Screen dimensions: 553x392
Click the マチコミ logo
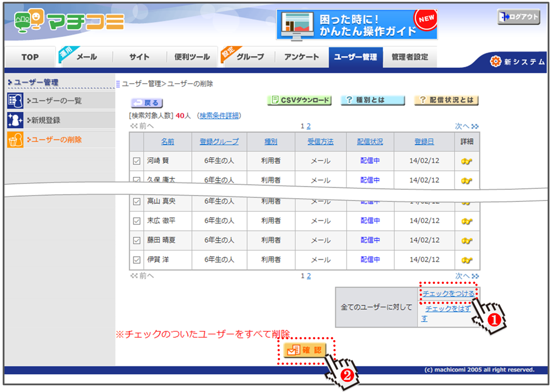coord(69,21)
